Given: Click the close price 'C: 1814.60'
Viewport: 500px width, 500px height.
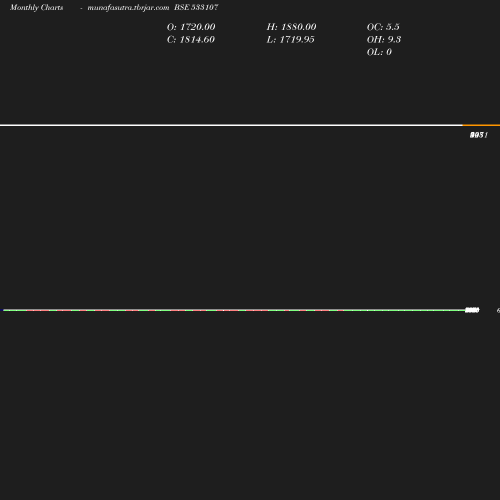Looking at the screenshot, I should [191, 40].
